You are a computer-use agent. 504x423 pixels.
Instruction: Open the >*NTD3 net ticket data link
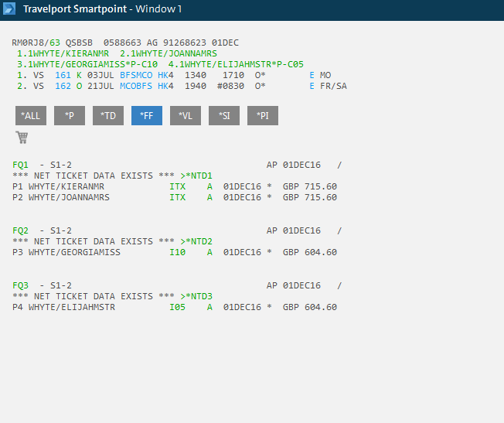point(196,296)
